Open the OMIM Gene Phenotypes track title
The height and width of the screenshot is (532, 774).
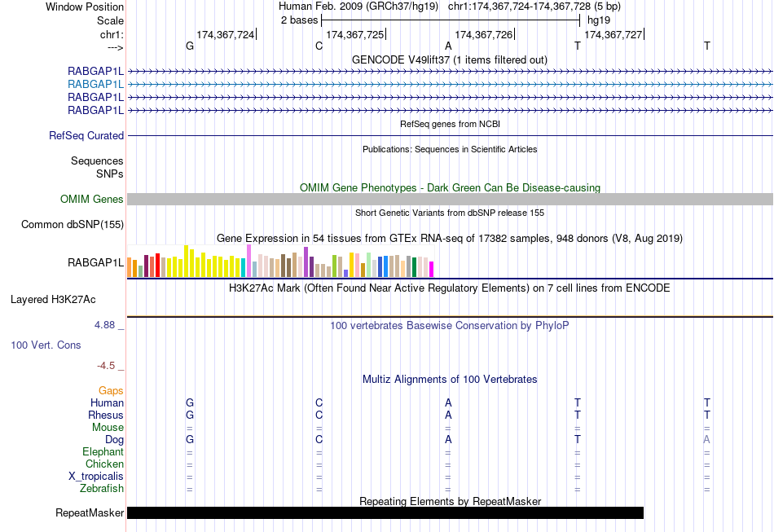coord(450,188)
